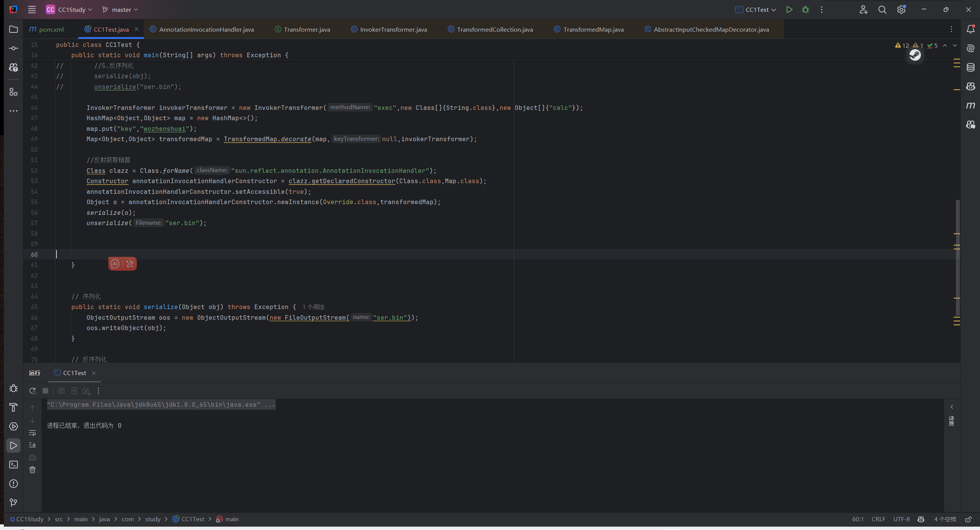The height and width of the screenshot is (530, 980).
Task: Print console output
Action: (x=32, y=458)
